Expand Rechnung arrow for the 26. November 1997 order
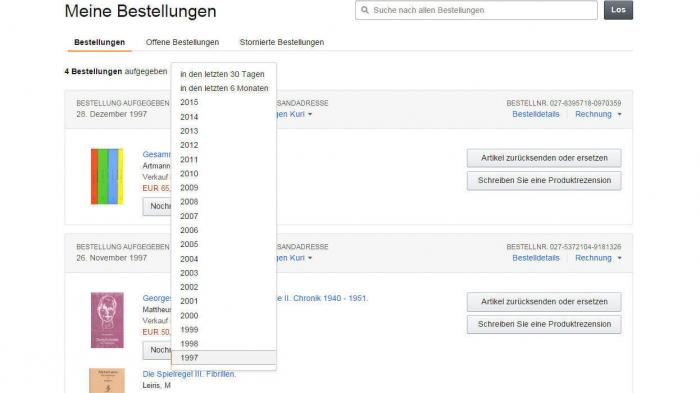 pyautogui.click(x=619, y=258)
